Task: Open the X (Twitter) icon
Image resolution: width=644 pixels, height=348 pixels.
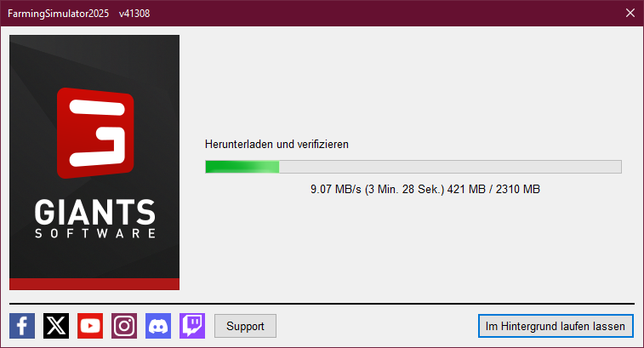Action: pos(56,326)
